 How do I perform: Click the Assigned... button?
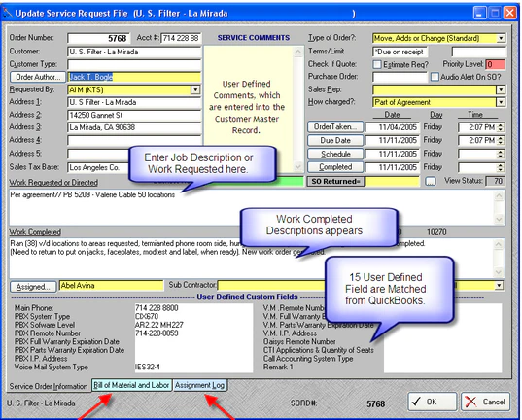pos(33,287)
